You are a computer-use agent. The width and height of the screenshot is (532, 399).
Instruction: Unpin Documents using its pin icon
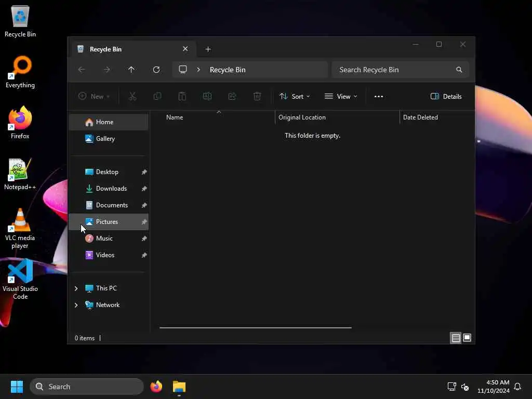144,205
